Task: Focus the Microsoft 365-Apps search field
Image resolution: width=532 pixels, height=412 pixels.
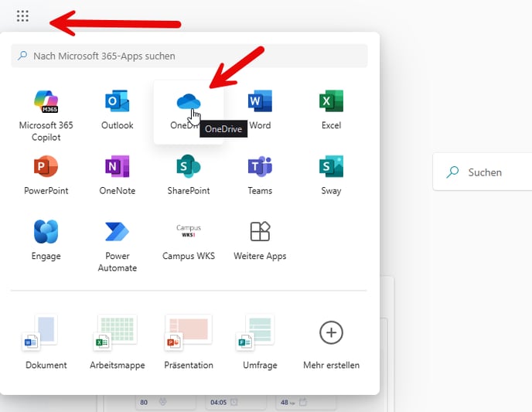Action: (189, 56)
